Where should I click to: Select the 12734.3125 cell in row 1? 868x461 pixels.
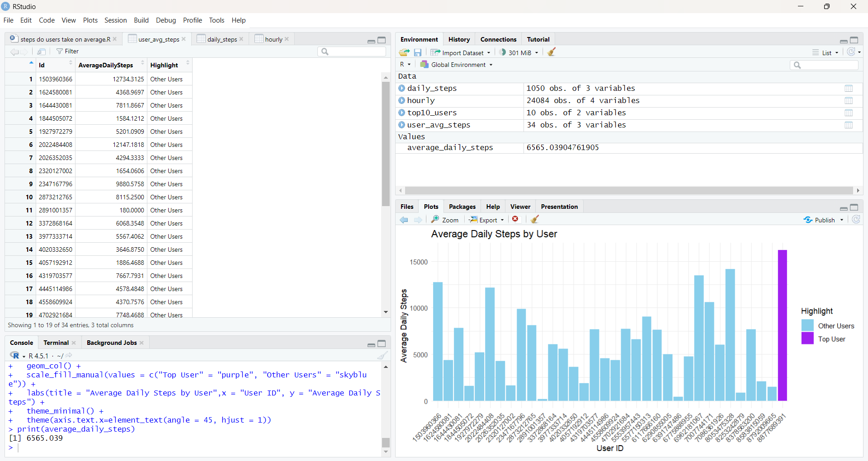click(x=111, y=79)
